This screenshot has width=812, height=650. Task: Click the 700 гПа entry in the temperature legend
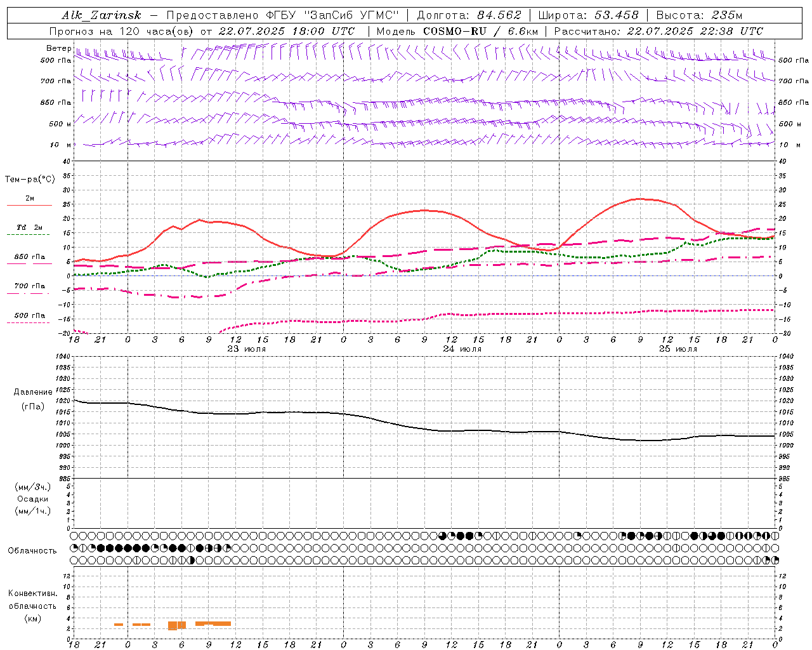click(30, 286)
